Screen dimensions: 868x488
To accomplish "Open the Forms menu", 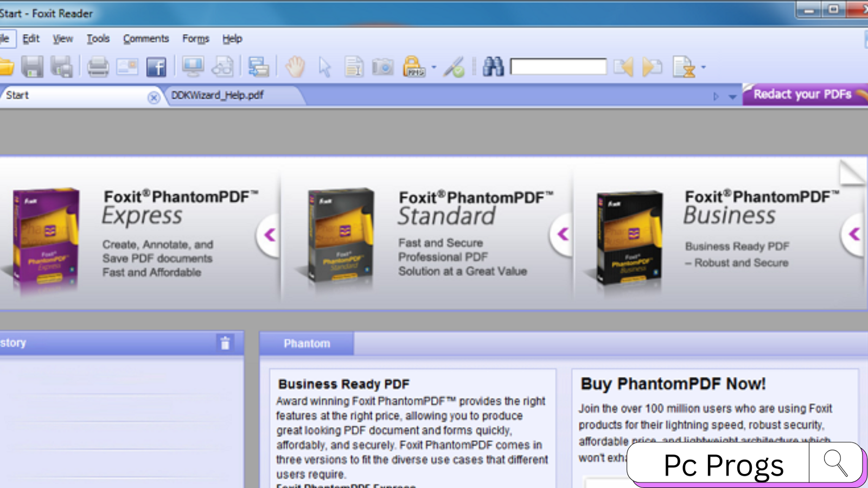I will point(196,38).
